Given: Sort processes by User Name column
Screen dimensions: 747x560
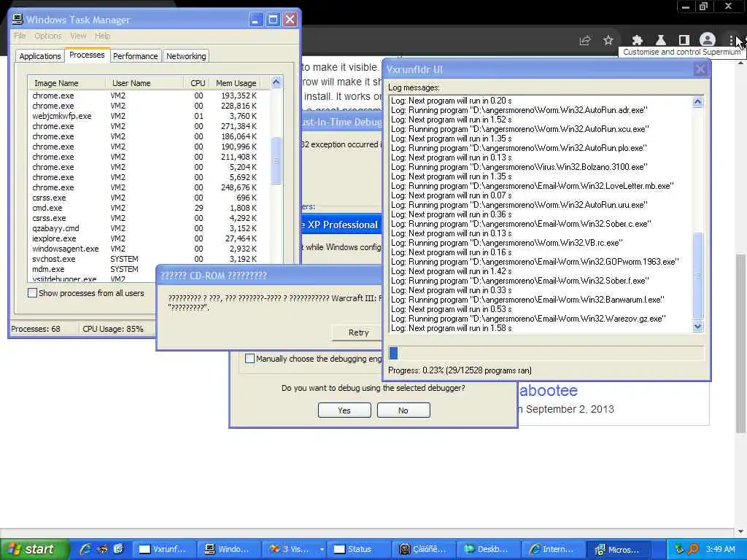Looking at the screenshot, I should [144, 83].
